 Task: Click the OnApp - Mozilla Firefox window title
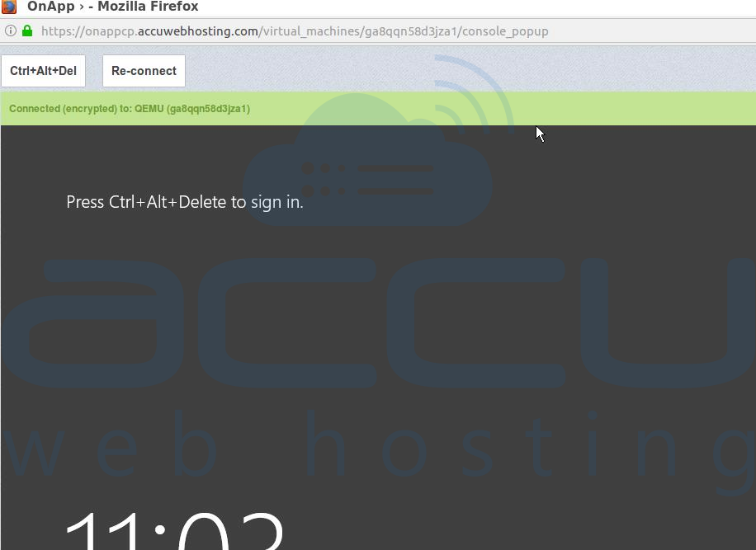tap(113, 7)
